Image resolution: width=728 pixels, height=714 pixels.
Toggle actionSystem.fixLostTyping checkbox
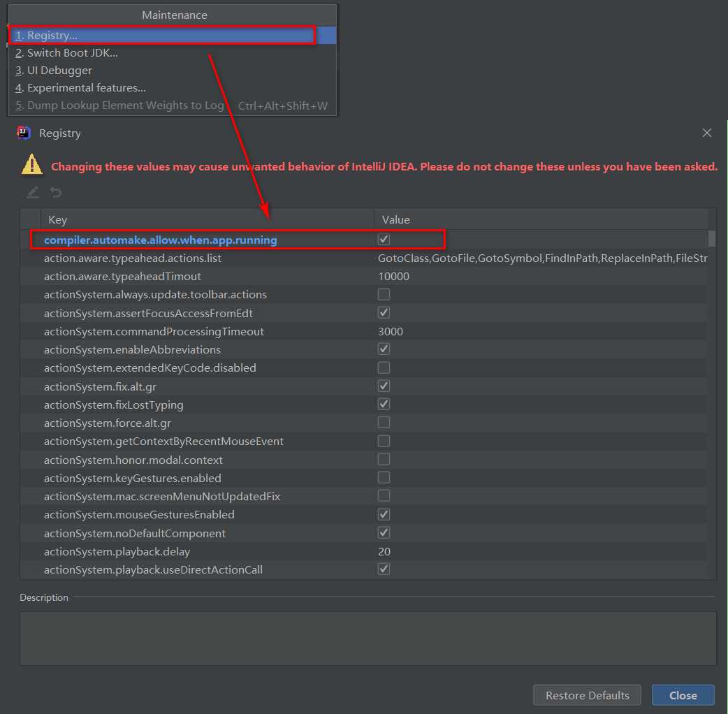click(x=384, y=405)
